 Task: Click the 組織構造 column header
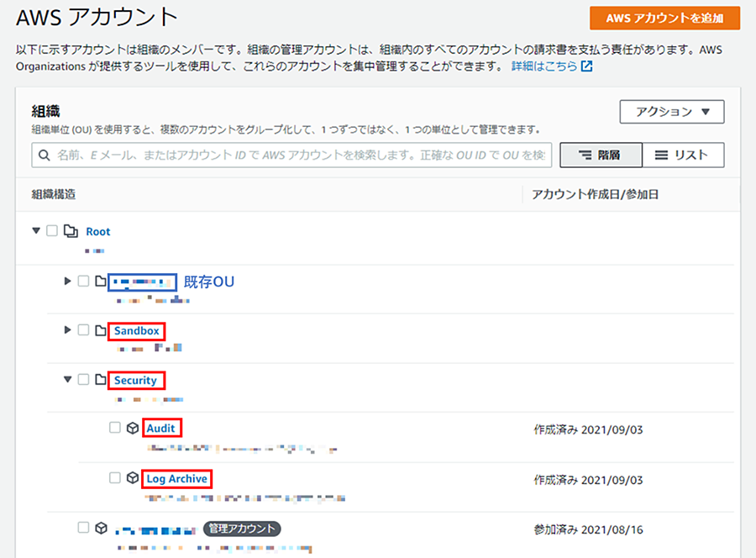pyautogui.click(x=54, y=194)
